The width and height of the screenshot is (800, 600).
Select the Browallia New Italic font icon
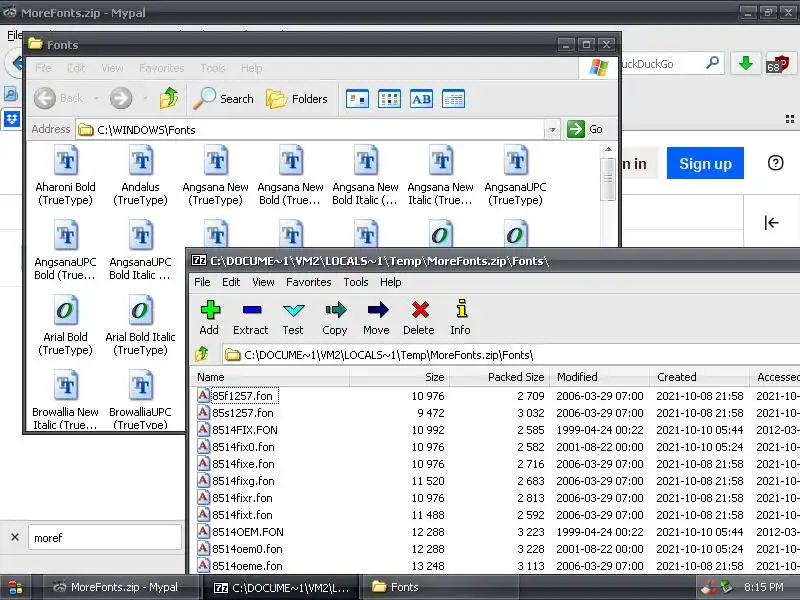tap(66, 400)
